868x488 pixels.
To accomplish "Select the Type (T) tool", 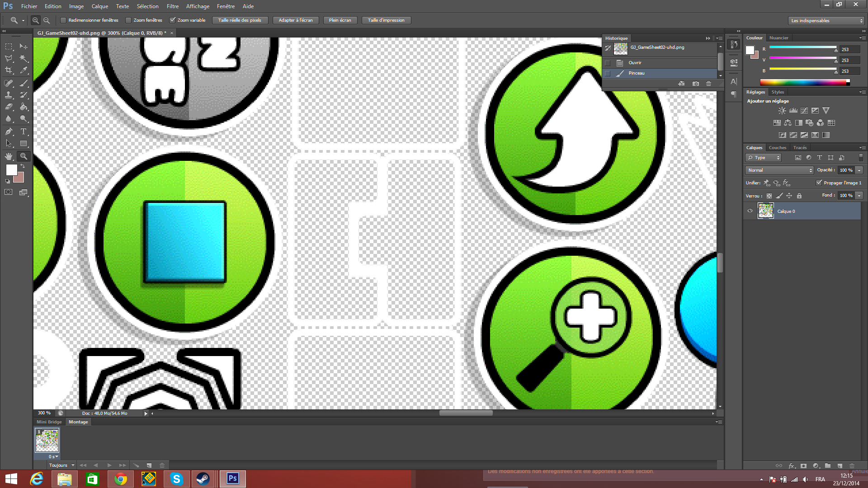I will pyautogui.click(x=24, y=131).
